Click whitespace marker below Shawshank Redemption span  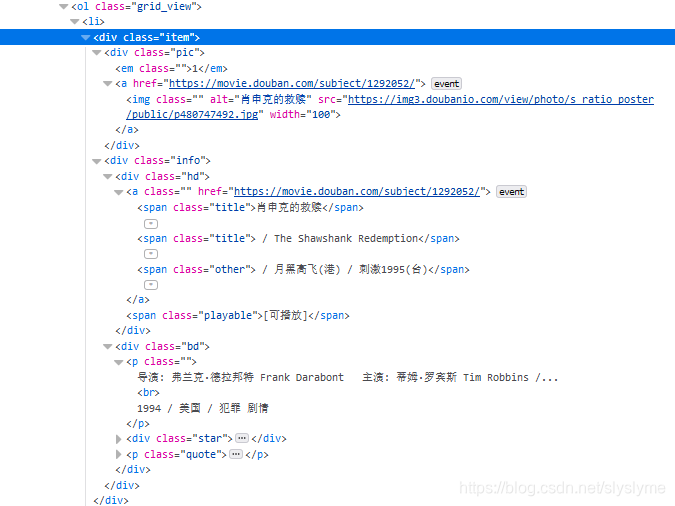[151, 254]
